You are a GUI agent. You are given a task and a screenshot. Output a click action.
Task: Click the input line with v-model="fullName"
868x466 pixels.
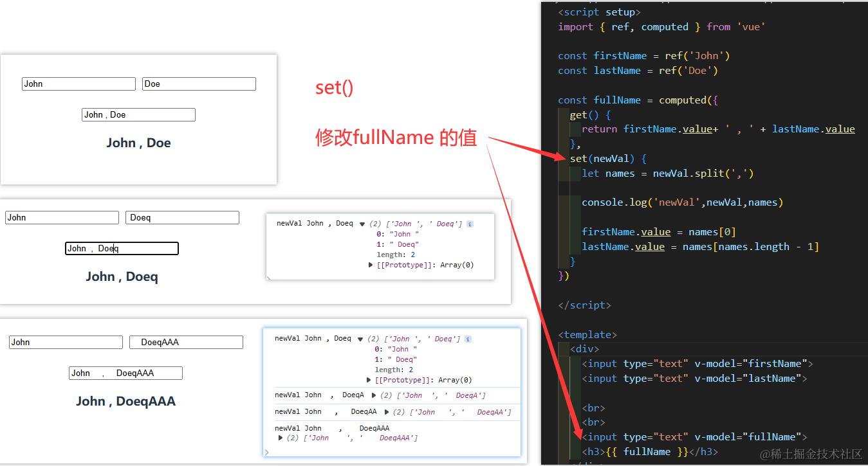coord(694,436)
